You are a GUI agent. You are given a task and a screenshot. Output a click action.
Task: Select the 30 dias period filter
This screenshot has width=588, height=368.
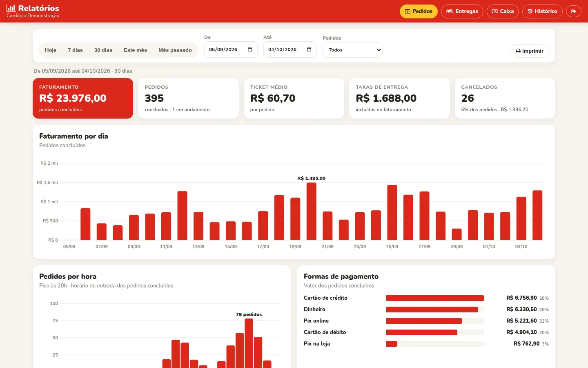(x=103, y=50)
